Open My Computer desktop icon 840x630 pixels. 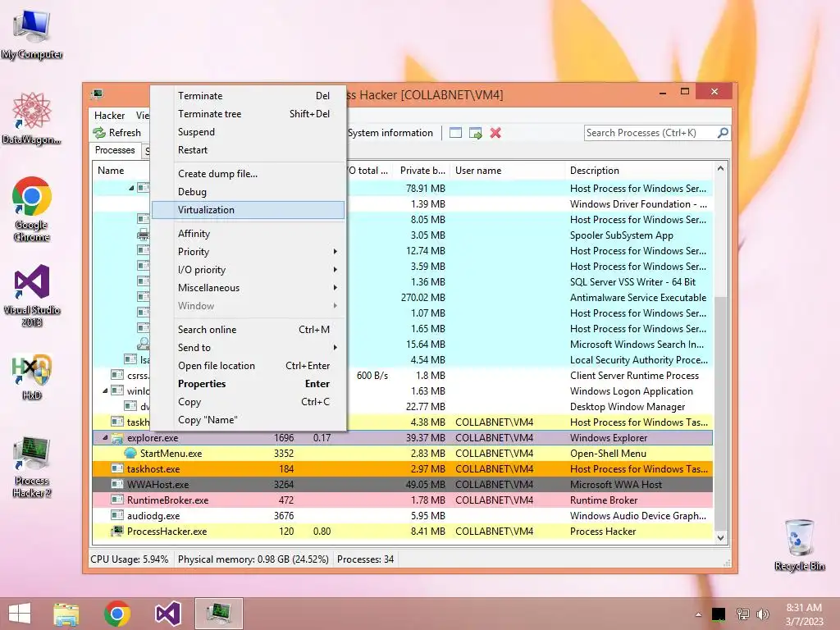click(x=32, y=34)
